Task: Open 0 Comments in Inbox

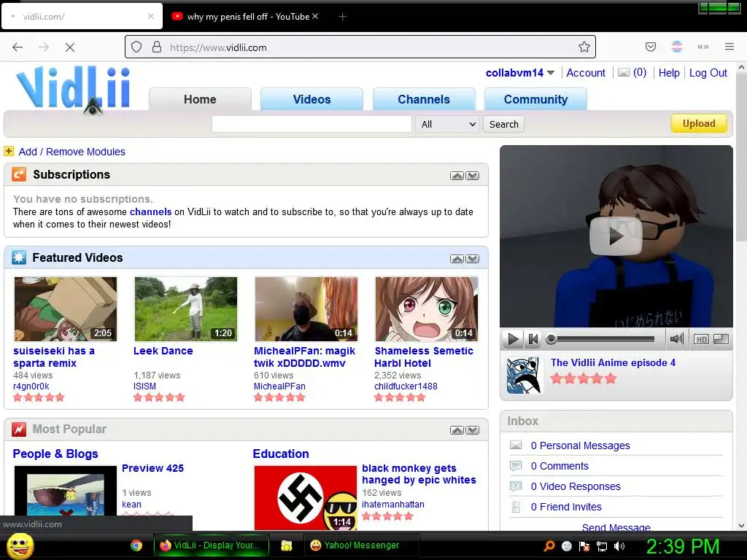Action: (x=560, y=466)
